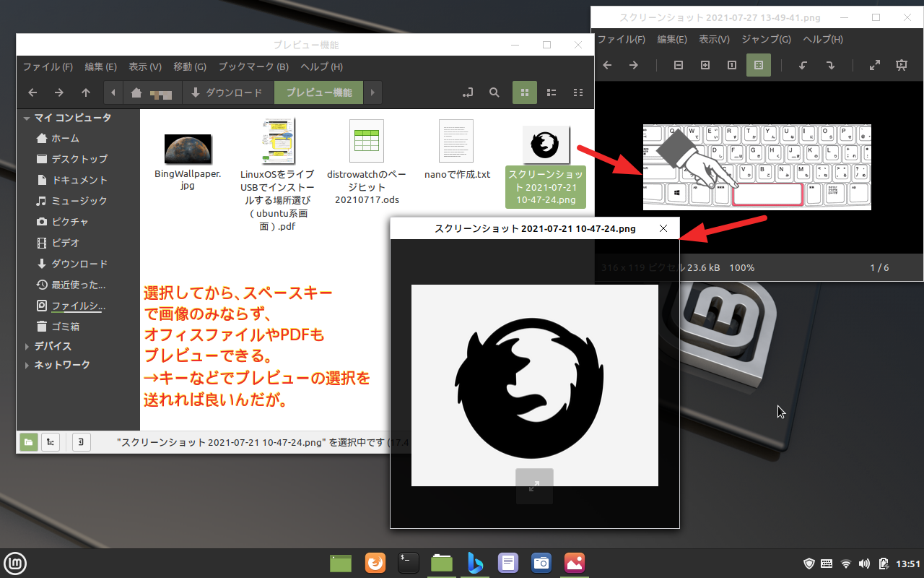Viewport: 924px width, 578px height.
Task: Expand the デバイス section
Action: pos(27,346)
